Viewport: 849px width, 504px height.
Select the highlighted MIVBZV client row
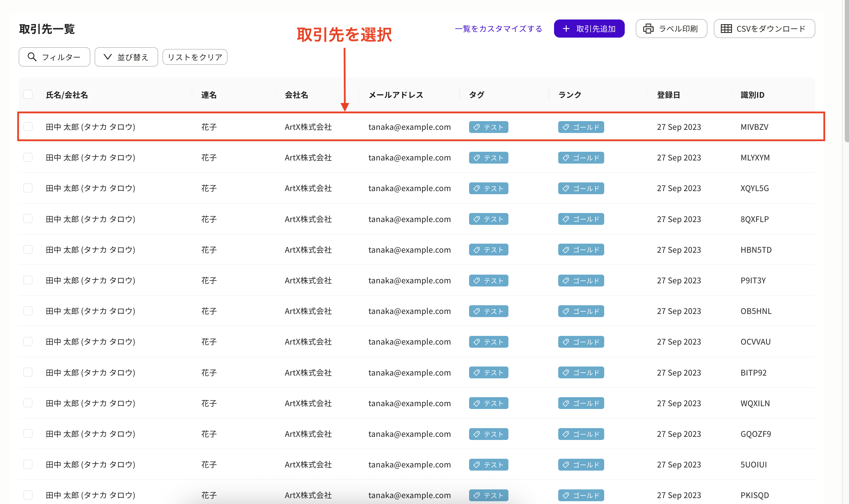point(244,127)
